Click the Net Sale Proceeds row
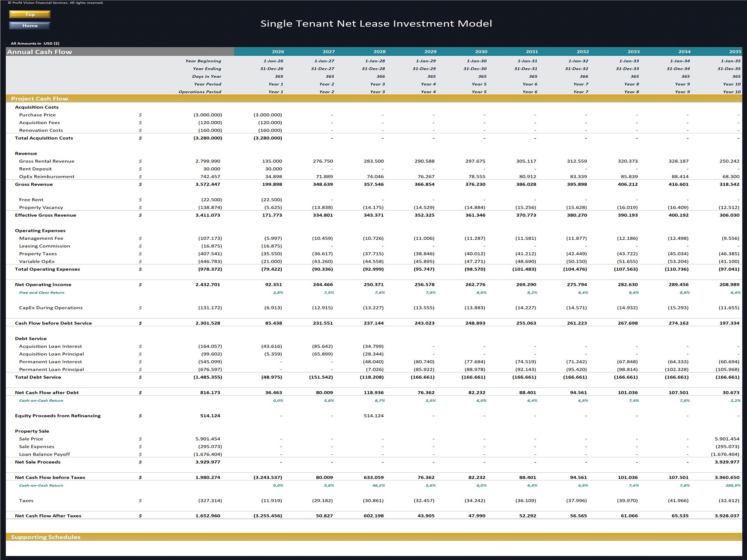The image size is (747, 560). [38, 462]
